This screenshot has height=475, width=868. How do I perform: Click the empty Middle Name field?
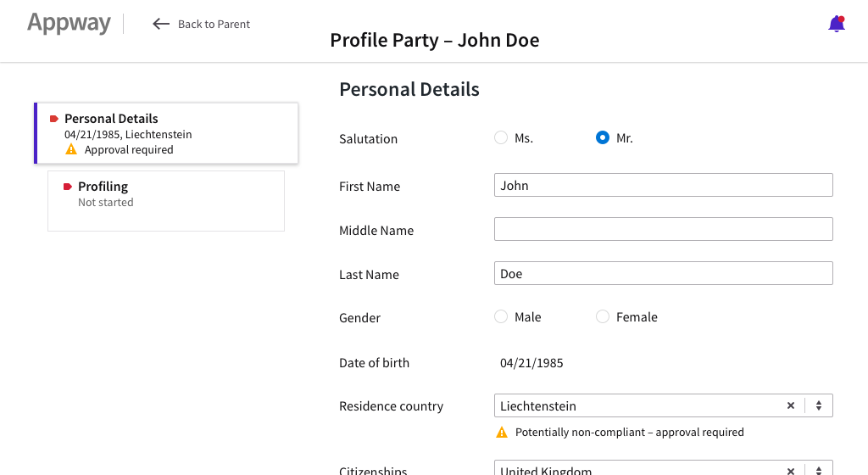click(663, 229)
